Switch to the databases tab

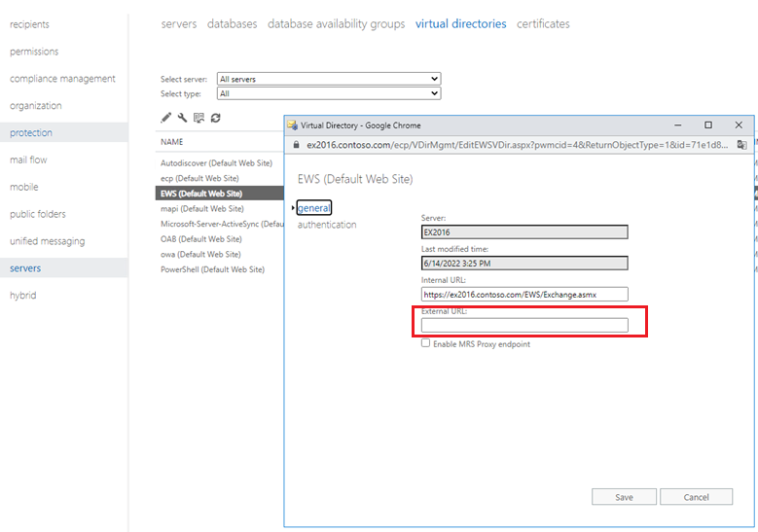coord(232,23)
